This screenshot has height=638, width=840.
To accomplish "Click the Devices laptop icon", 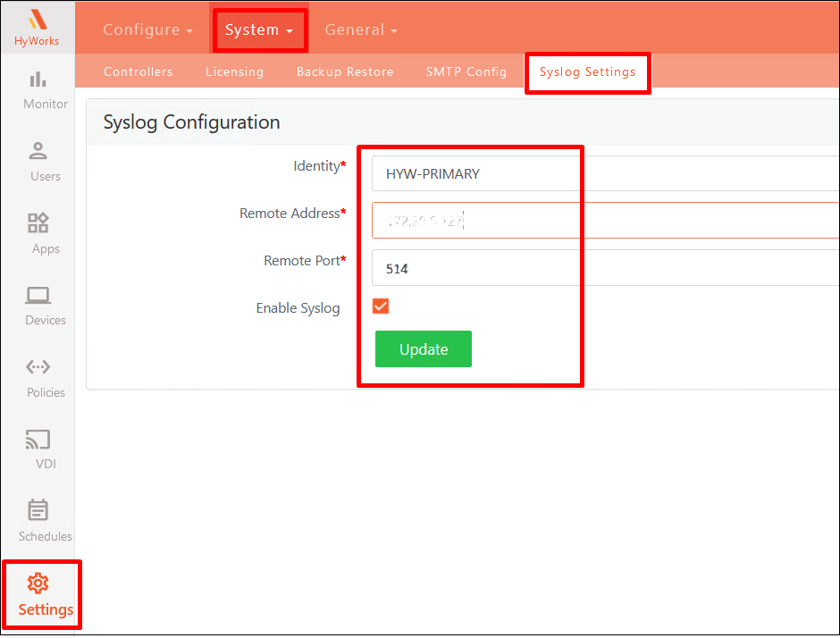I will pos(38,295).
